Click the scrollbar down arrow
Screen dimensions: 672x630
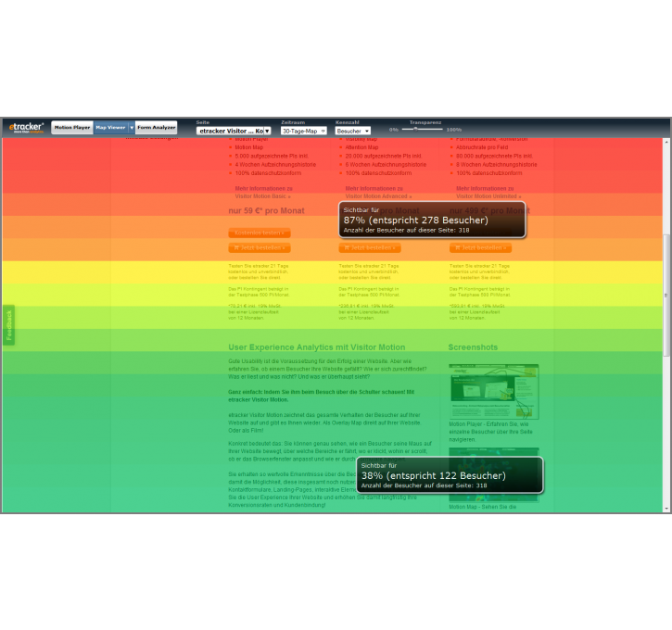(x=666, y=509)
